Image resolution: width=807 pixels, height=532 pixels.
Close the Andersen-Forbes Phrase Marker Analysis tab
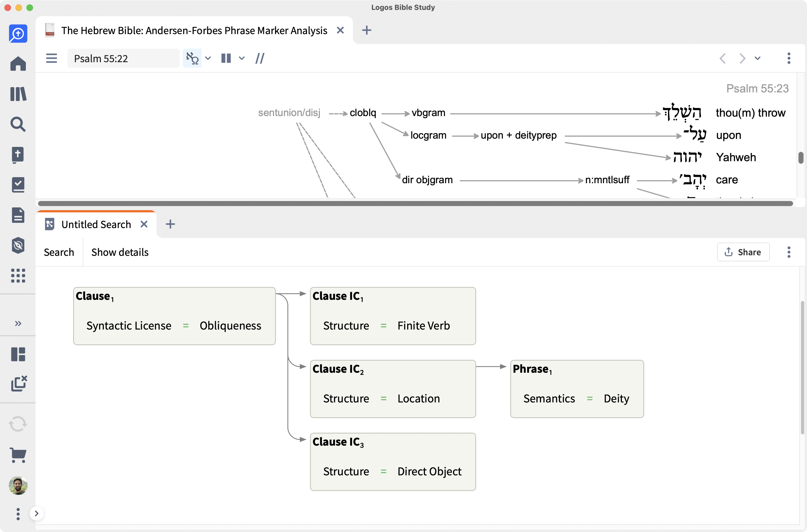(340, 31)
